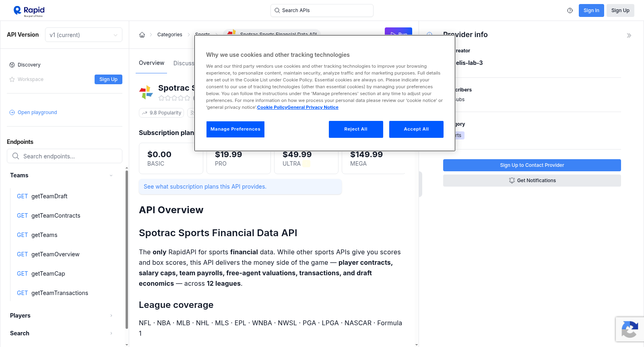Click the elis-lab-3 creator name

[469, 63]
